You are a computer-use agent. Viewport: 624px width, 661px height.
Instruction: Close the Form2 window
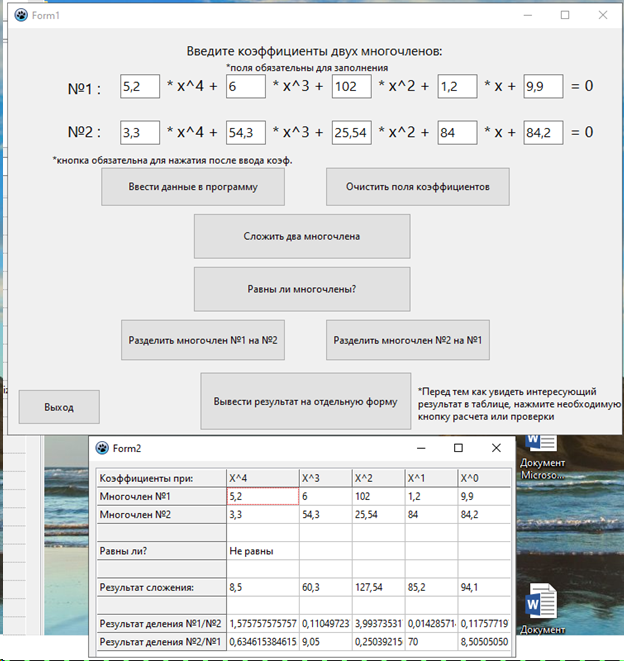[x=496, y=448]
